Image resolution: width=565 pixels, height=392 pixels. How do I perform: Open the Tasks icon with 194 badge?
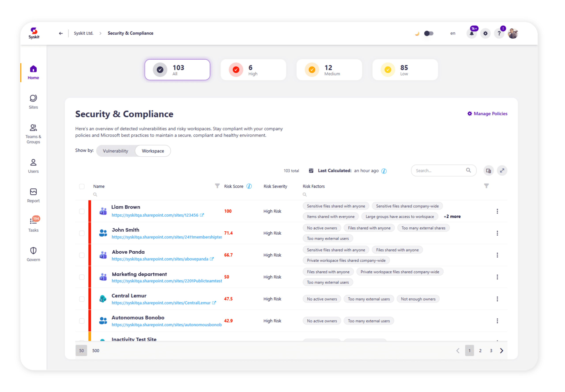pyautogui.click(x=33, y=224)
